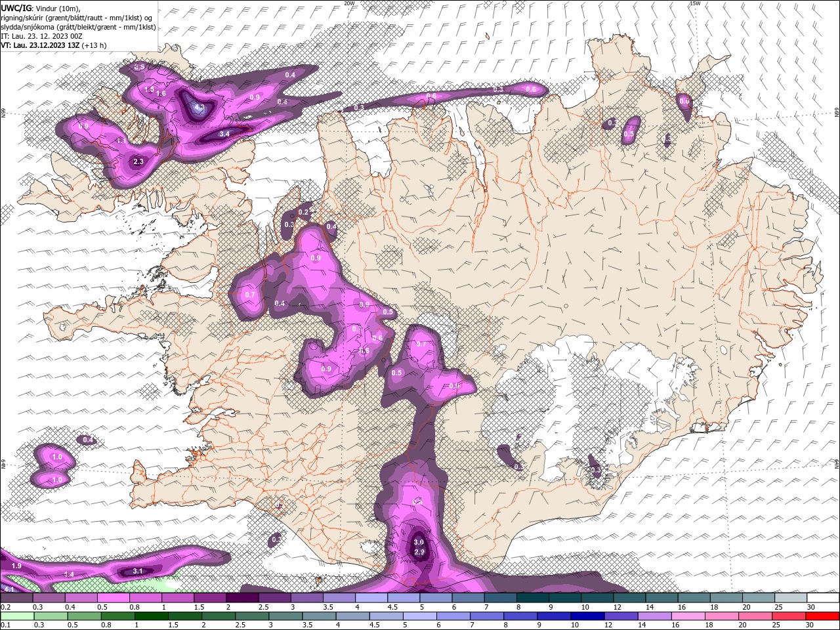Click the 15W longitude label

pos(696,3)
